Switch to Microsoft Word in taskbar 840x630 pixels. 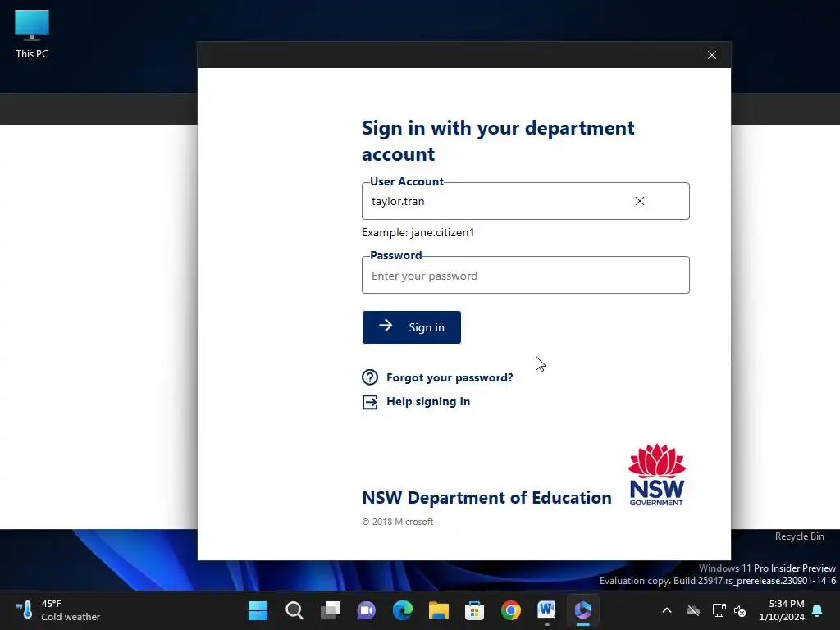pyautogui.click(x=547, y=610)
